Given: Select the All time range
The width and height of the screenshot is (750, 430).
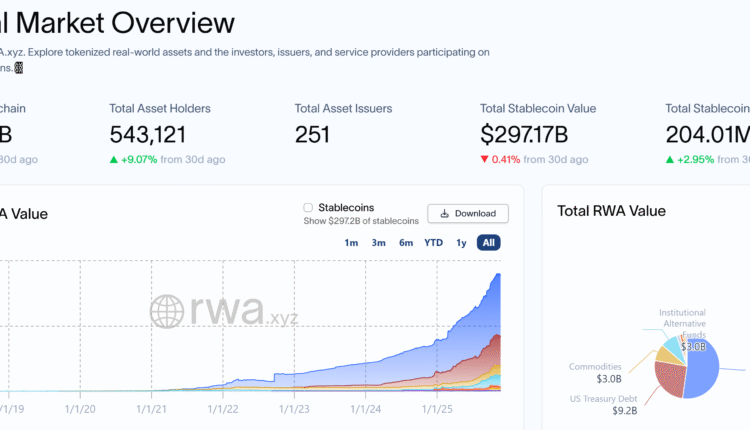Looking at the screenshot, I should 489,243.
